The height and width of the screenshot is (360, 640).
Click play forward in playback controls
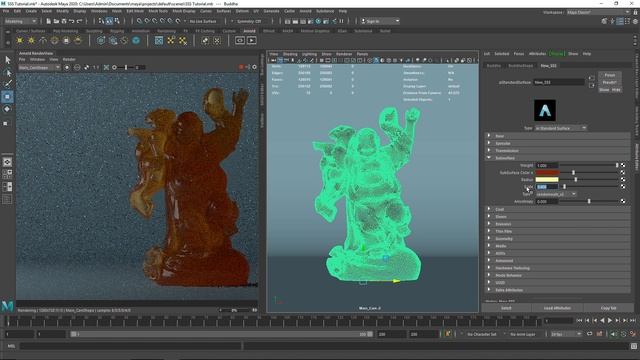[610, 320]
